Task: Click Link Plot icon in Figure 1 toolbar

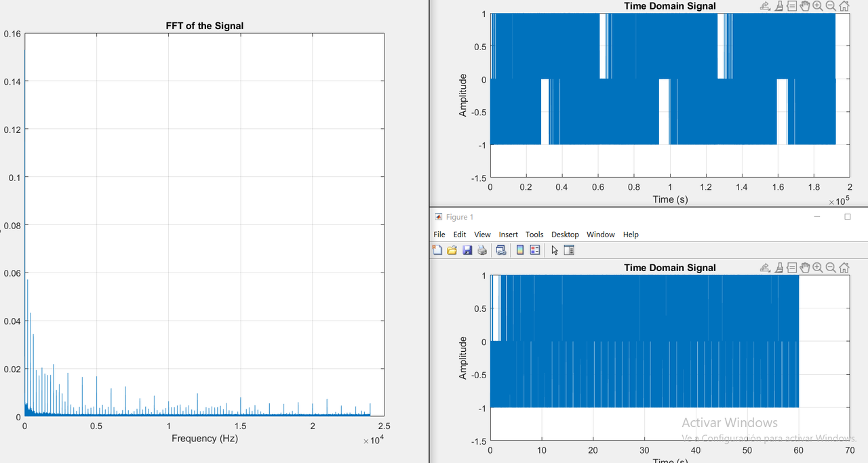Action: pos(500,250)
